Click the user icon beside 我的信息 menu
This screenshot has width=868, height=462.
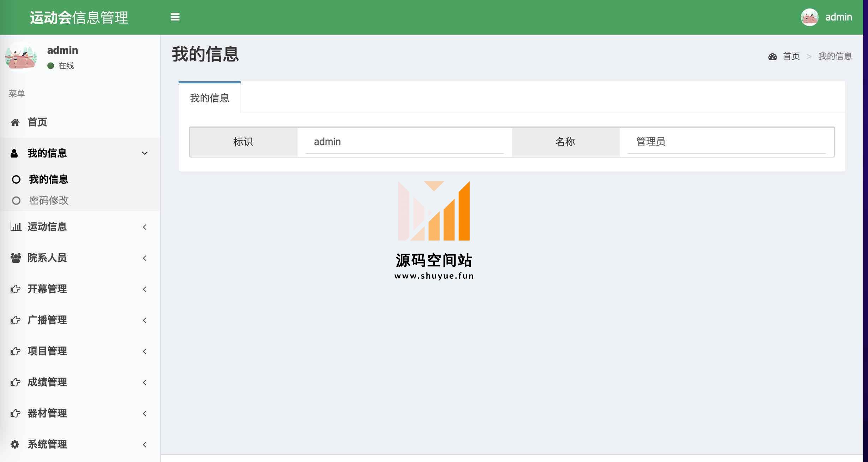click(x=14, y=153)
